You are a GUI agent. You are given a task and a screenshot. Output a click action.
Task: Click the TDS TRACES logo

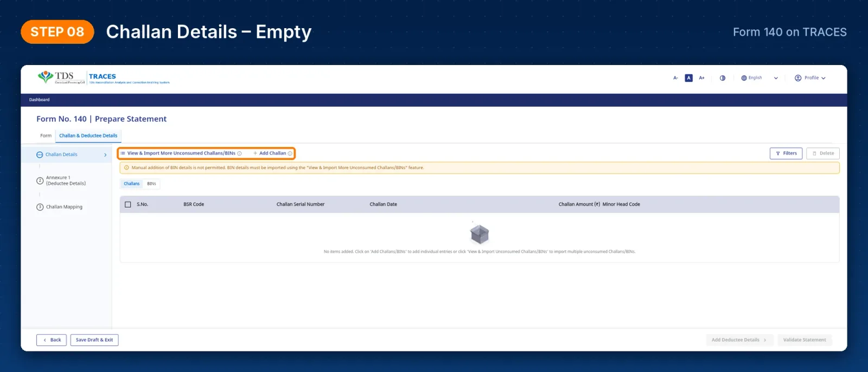pyautogui.click(x=103, y=78)
